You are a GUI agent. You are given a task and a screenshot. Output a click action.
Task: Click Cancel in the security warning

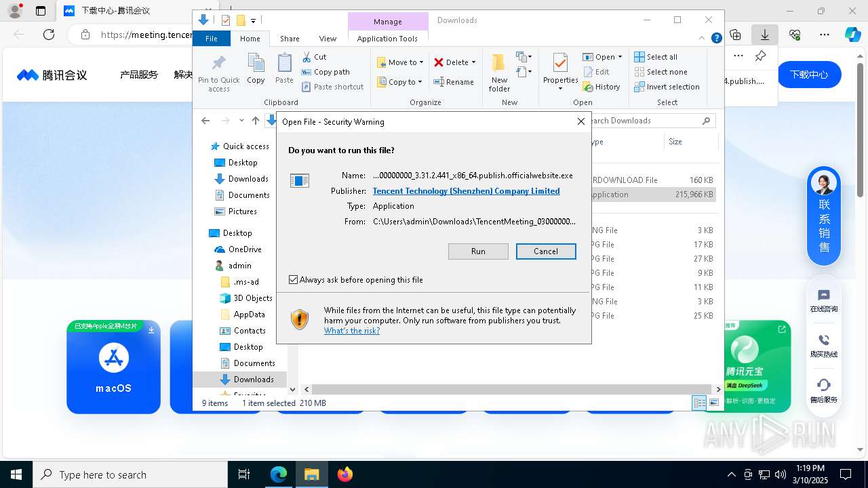pos(546,251)
